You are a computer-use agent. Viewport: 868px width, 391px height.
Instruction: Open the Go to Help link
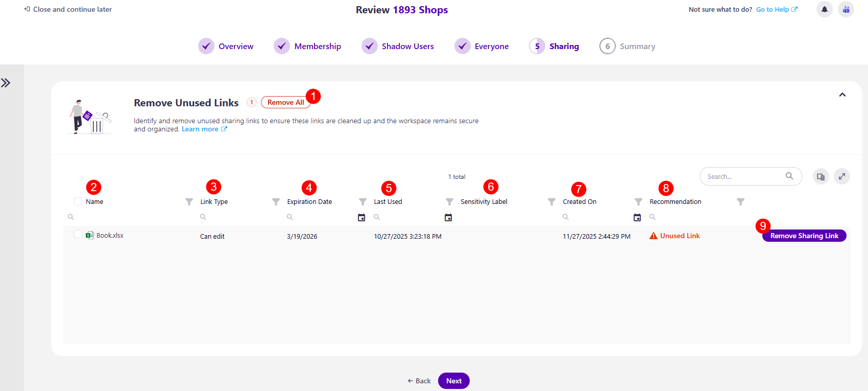(x=777, y=9)
